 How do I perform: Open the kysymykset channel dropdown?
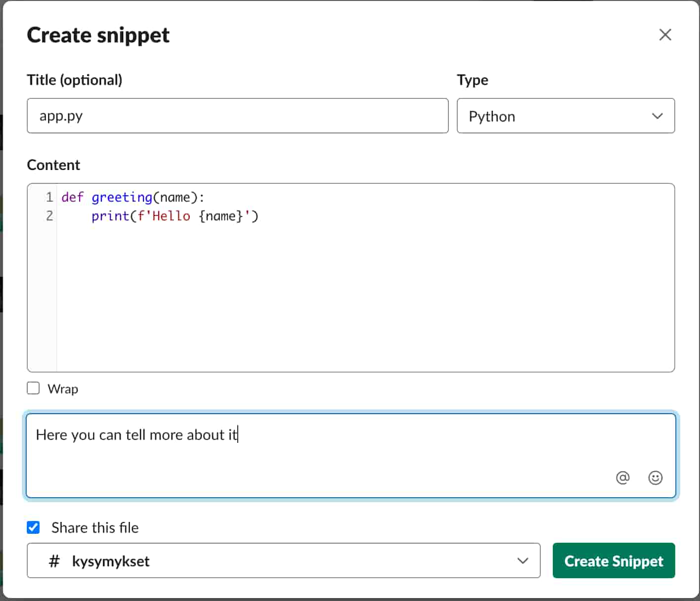[284, 560]
